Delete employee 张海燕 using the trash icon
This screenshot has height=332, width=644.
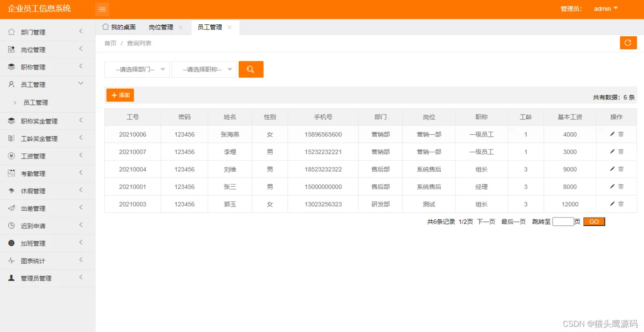click(621, 134)
